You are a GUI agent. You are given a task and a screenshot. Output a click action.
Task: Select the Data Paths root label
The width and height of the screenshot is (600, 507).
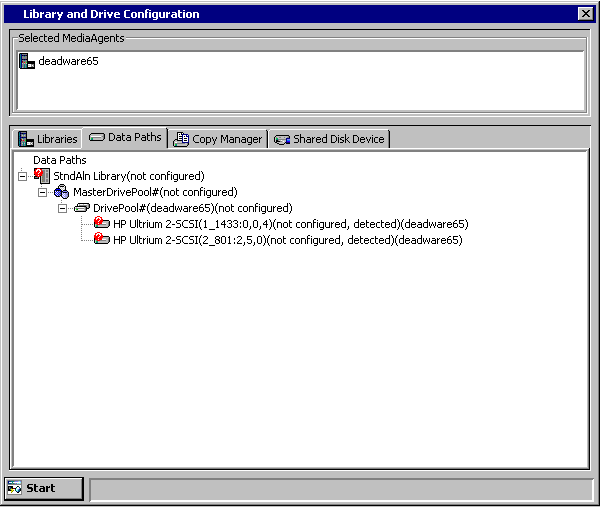coord(60,160)
